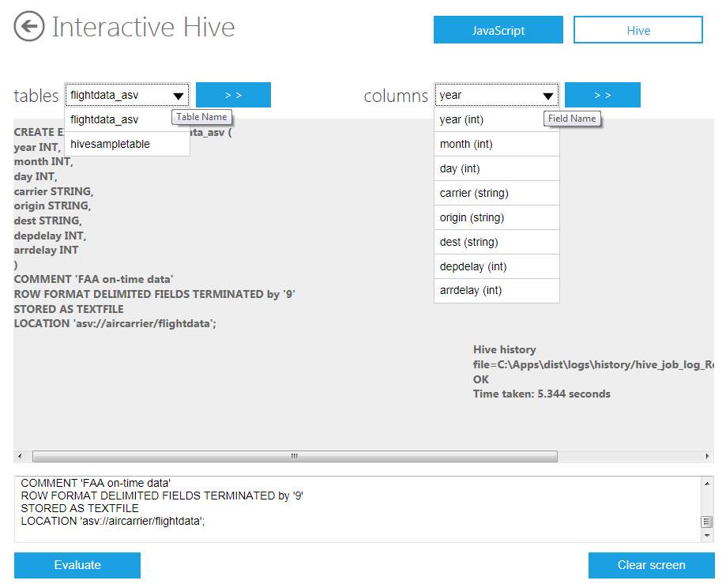Choose flightdata_asv from the tables list
This screenshot has width=726, height=588.
click(x=127, y=119)
